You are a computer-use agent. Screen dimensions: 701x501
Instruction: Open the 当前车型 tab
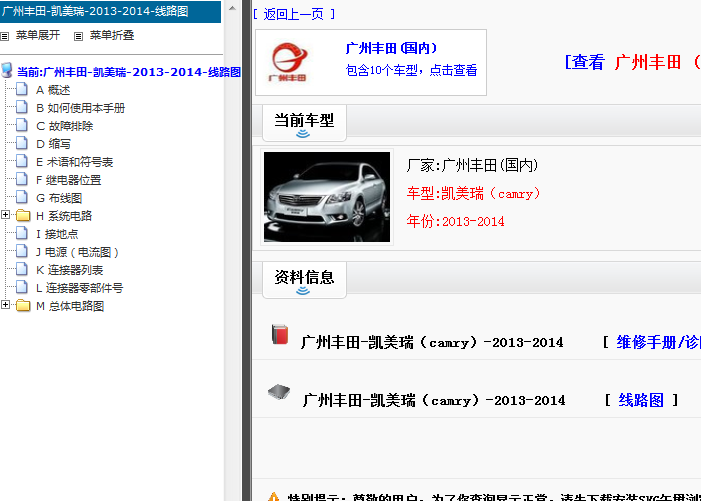point(304,123)
